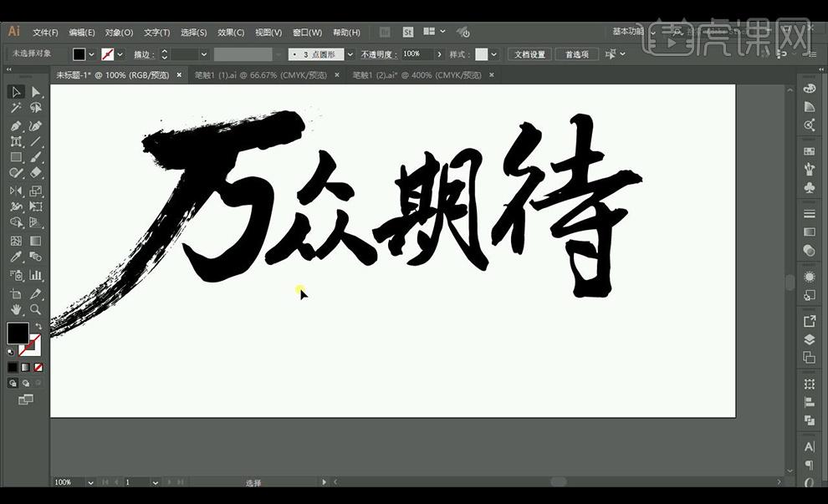This screenshot has width=828, height=504.
Task: Select the Slice tool
Action: pos(35,294)
